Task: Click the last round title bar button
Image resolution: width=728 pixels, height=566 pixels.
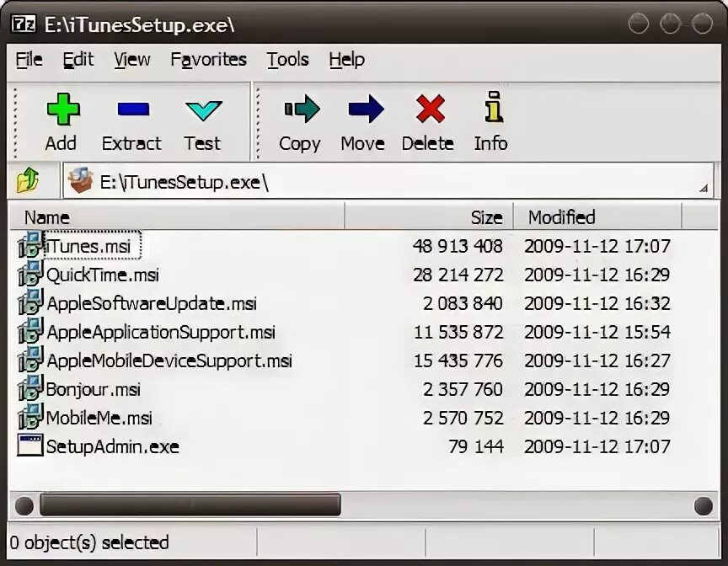Action: coord(702,24)
